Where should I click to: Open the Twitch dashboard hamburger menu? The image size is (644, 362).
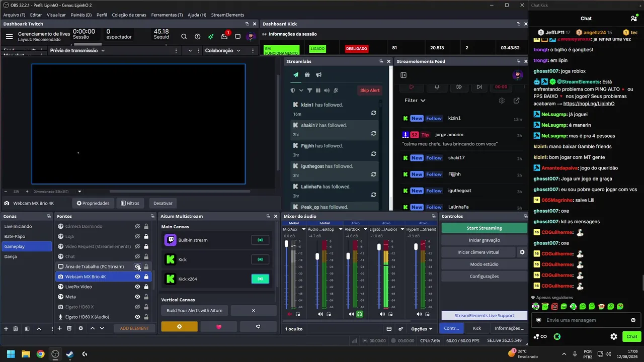click(9, 36)
